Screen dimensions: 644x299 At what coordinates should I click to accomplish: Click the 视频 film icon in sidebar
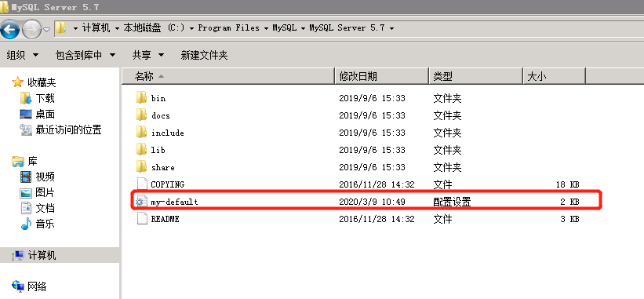pyautogui.click(x=26, y=177)
